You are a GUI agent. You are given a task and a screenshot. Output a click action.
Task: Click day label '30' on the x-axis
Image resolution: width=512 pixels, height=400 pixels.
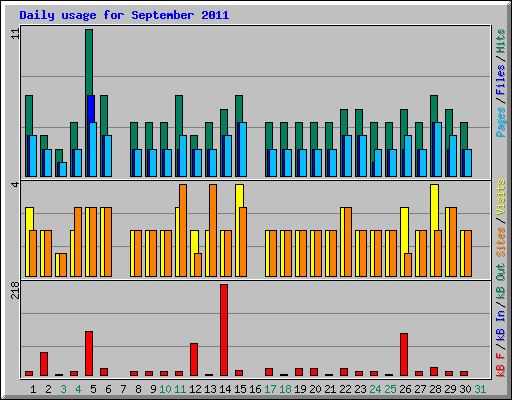tap(465, 389)
